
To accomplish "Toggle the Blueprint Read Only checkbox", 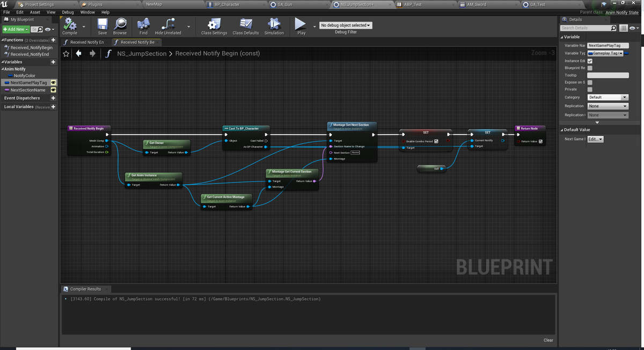I will pos(590,68).
